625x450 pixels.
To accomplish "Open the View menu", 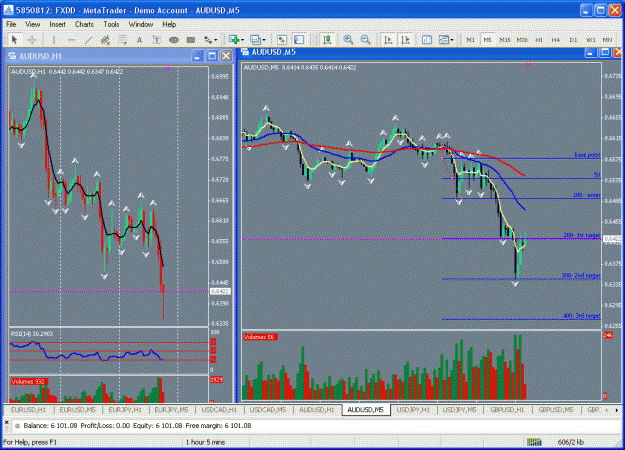I will (x=33, y=24).
